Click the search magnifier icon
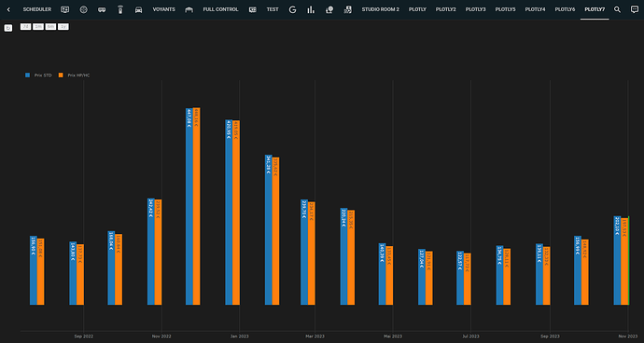This screenshot has height=343, width=644. pos(617,9)
